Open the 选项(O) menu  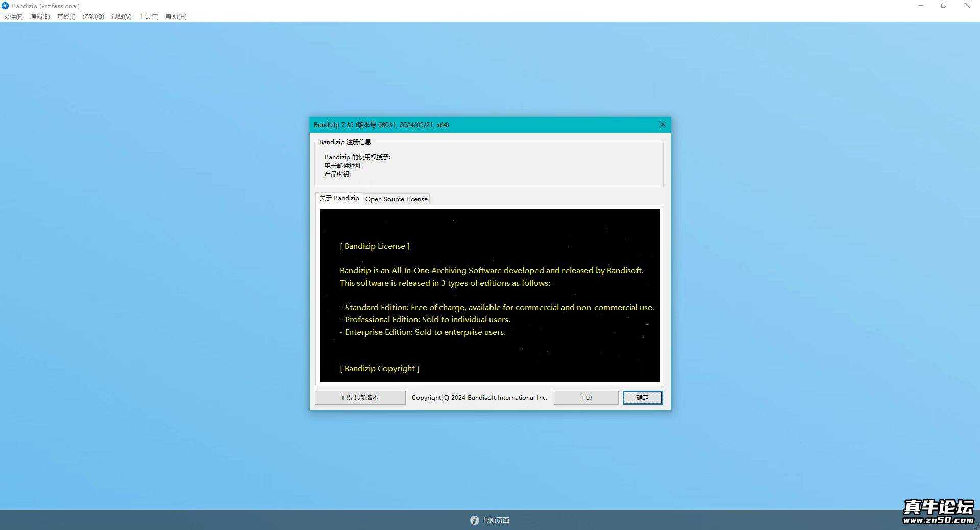(93, 16)
